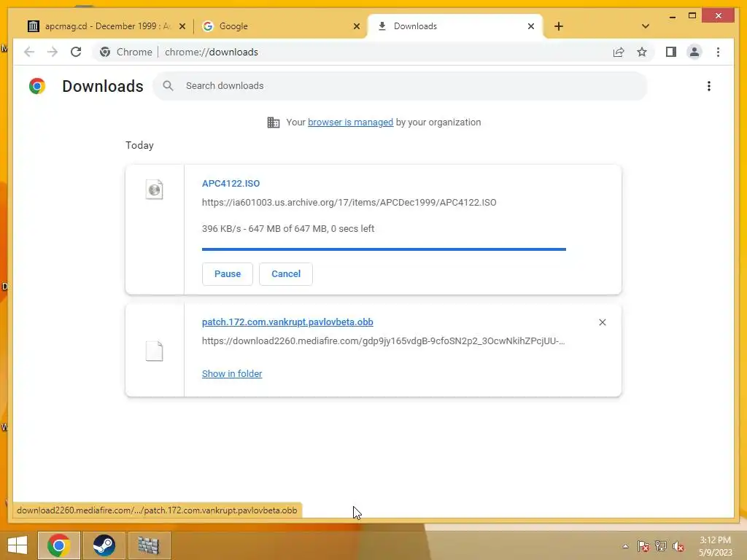Open Downloads page more actions menu
The width and height of the screenshot is (747, 560).
(709, 86)
